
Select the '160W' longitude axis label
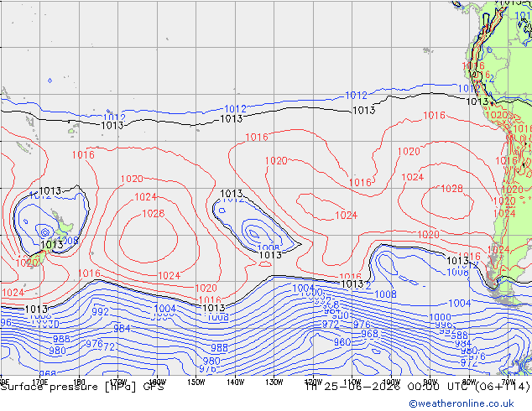click(157, 382)
